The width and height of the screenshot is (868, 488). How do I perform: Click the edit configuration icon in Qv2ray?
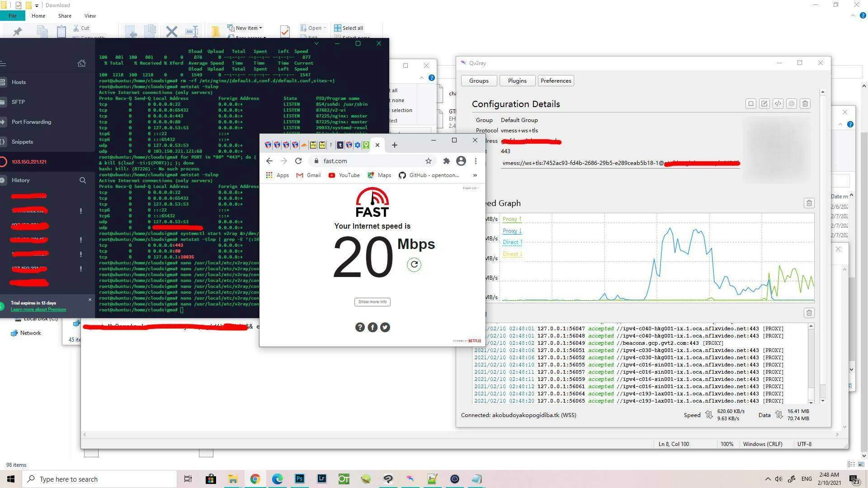pyautogui.click(x=764, y=104)
